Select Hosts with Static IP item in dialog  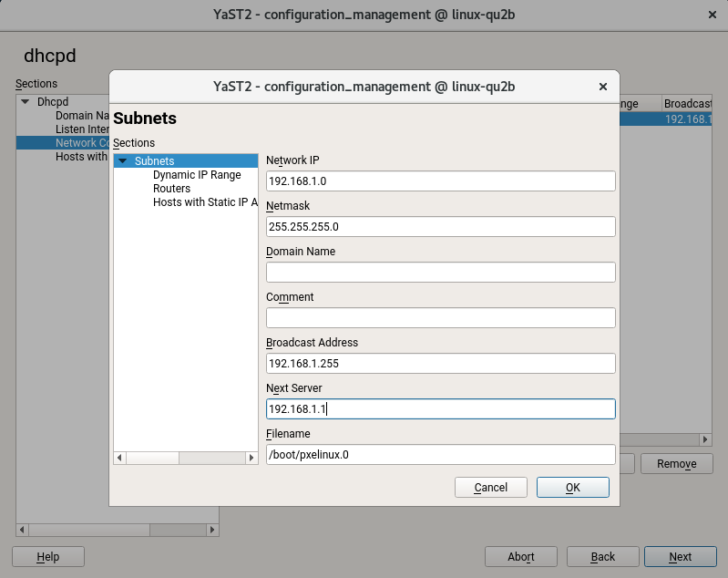click(x=205, y=202)
